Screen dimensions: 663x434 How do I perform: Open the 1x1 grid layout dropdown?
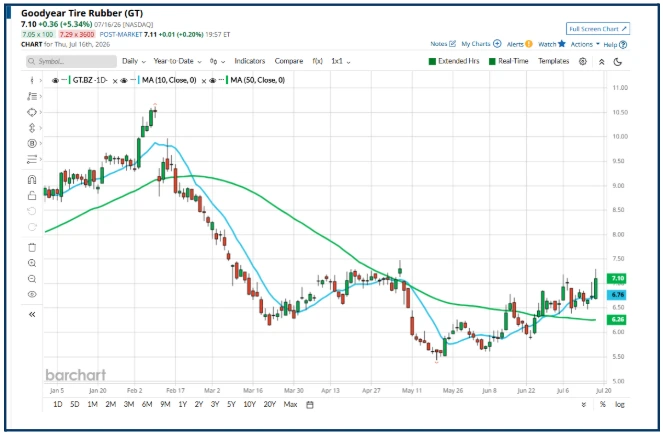(341, 61)
